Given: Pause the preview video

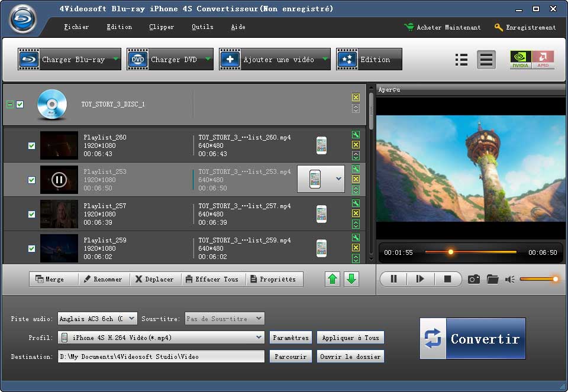Looking at the screenshot, I should tap(393, 279).
